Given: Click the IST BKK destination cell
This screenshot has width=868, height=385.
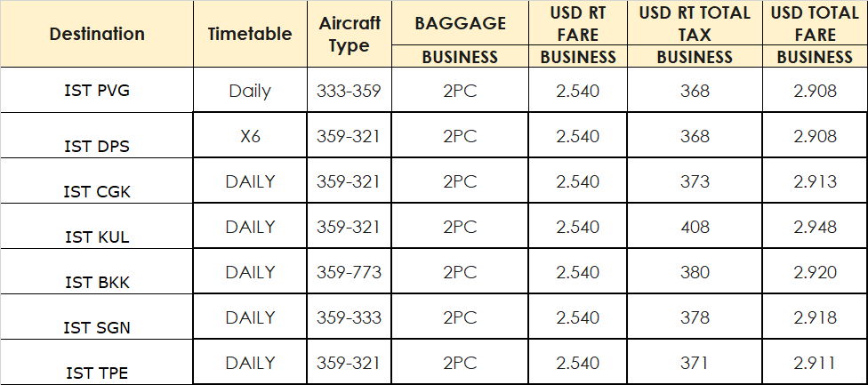Looking at the screenshot, I should (97, 271).
